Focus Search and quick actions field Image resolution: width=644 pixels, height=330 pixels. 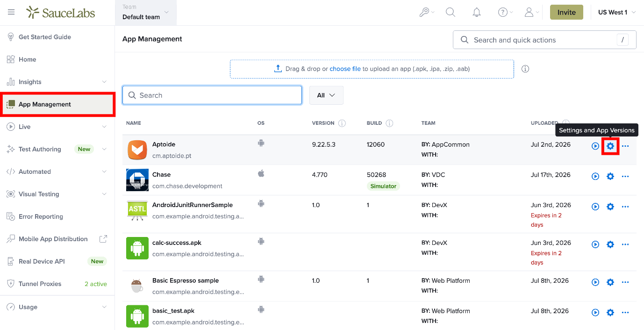tap(544, 40)
